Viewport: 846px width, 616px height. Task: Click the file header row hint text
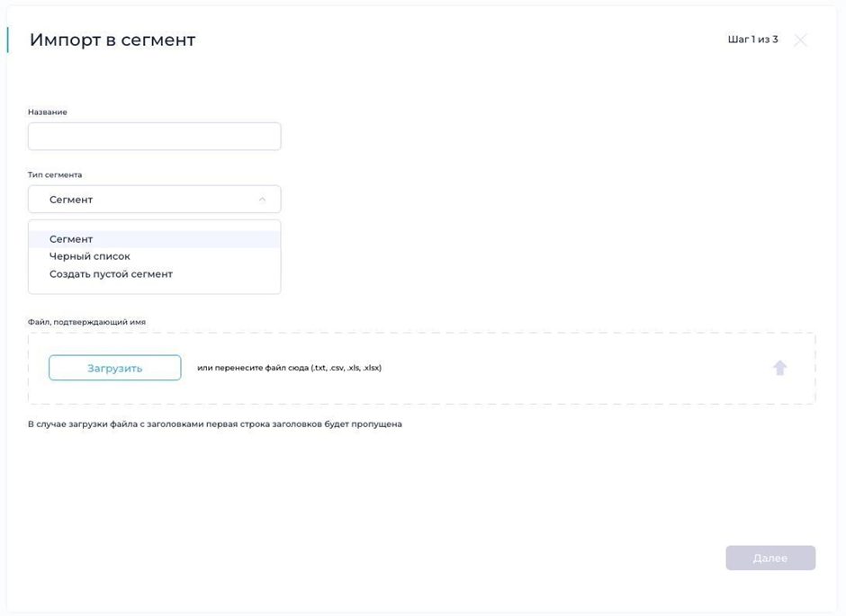215,424
